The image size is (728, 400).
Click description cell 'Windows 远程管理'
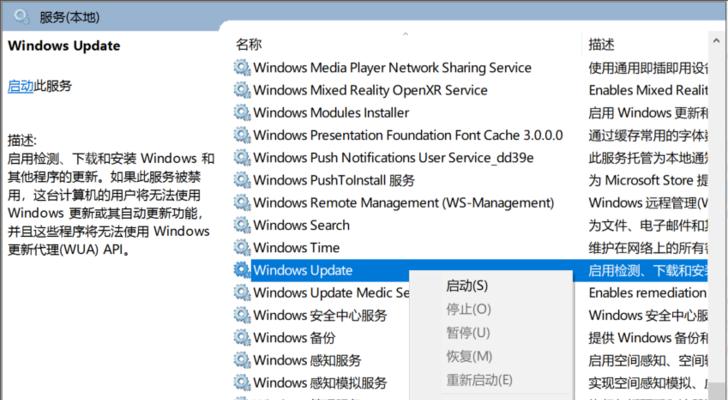pos(648,203)
